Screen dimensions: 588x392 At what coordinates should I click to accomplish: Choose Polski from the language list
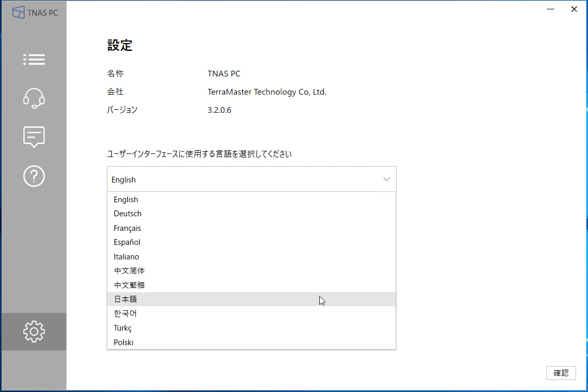tap(251, 342)
